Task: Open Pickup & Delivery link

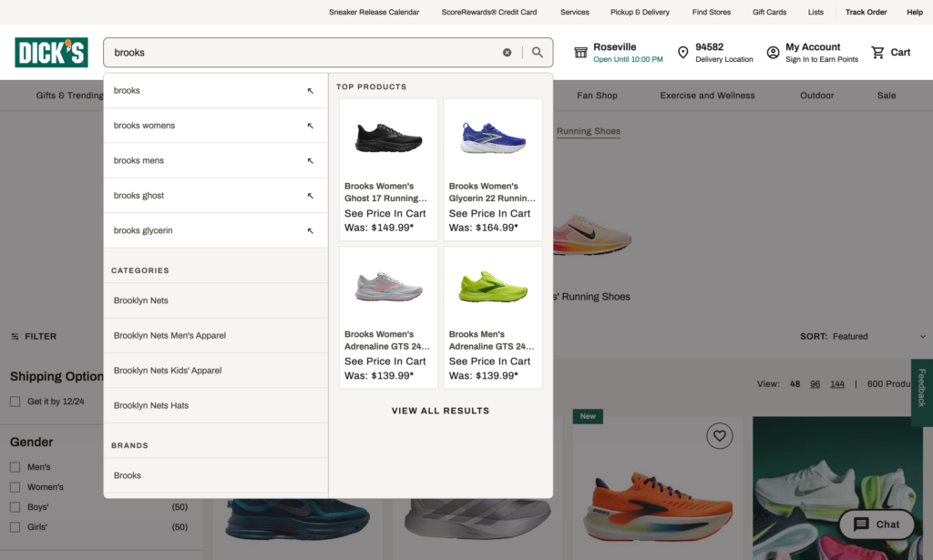Action: click(640, 12)
